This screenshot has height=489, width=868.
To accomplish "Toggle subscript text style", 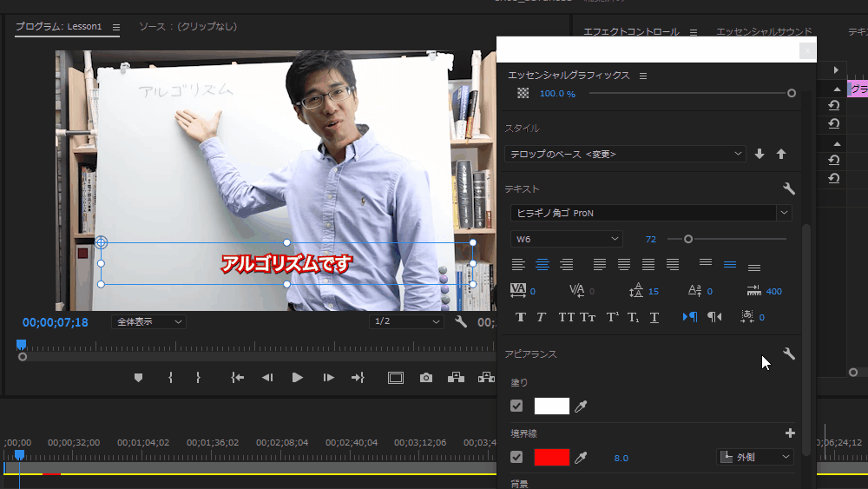I will coord(634,317).
